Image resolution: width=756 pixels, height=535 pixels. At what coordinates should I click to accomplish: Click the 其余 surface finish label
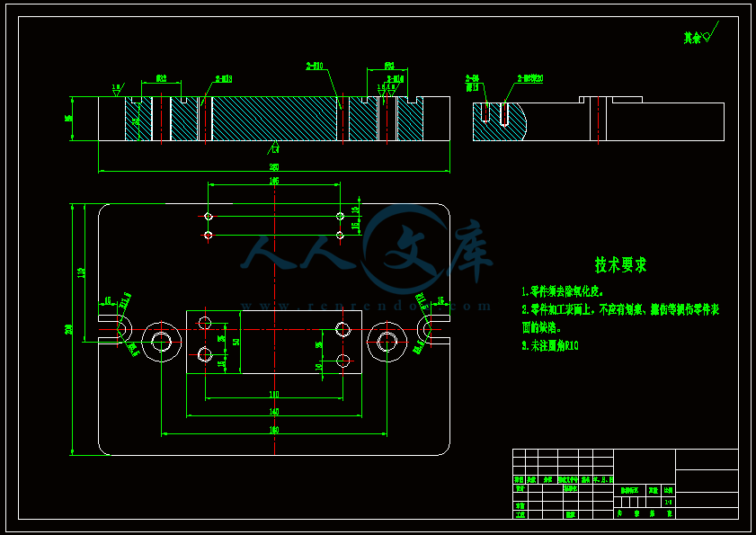pos(692,38)
